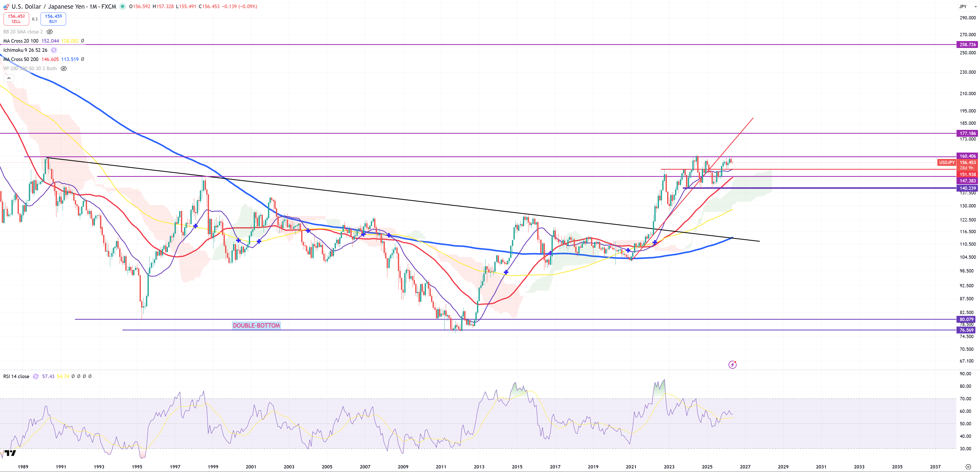Click the TradingView logo
Image resolution: width=980 pixels, height=472 pixels.
pyautogui.click(x=10, y=453)
